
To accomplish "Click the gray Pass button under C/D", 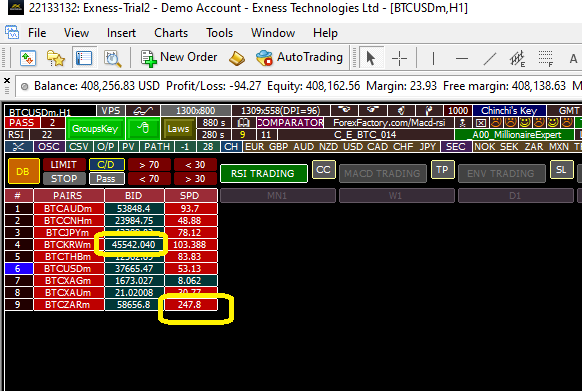I will 106,179.
